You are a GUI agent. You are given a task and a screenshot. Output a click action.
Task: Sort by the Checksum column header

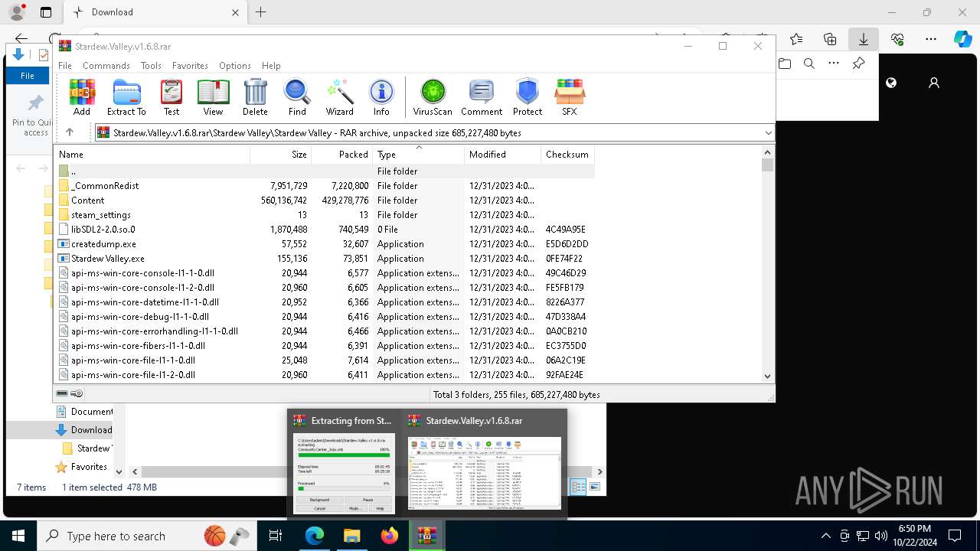pyautogui.click(x=567, y=155)
